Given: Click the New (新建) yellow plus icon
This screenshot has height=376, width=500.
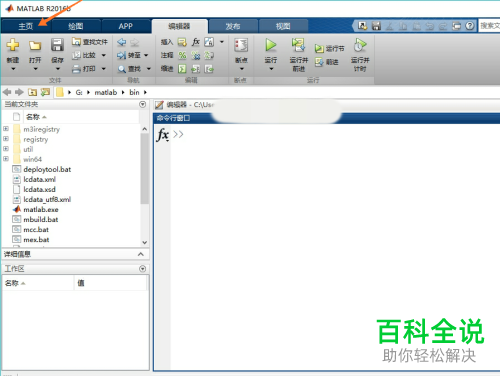Looking at the screenshot, I should pyautogui.click(x=13, y=44).
